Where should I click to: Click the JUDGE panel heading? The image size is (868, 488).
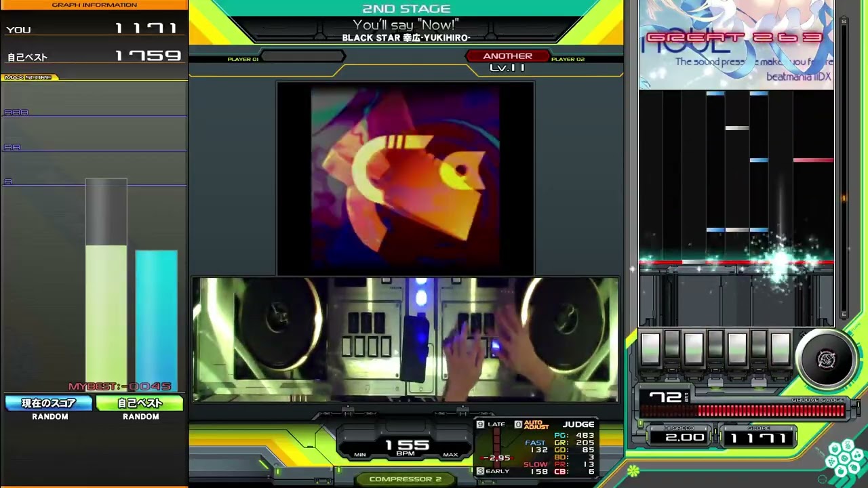[578, 425]
